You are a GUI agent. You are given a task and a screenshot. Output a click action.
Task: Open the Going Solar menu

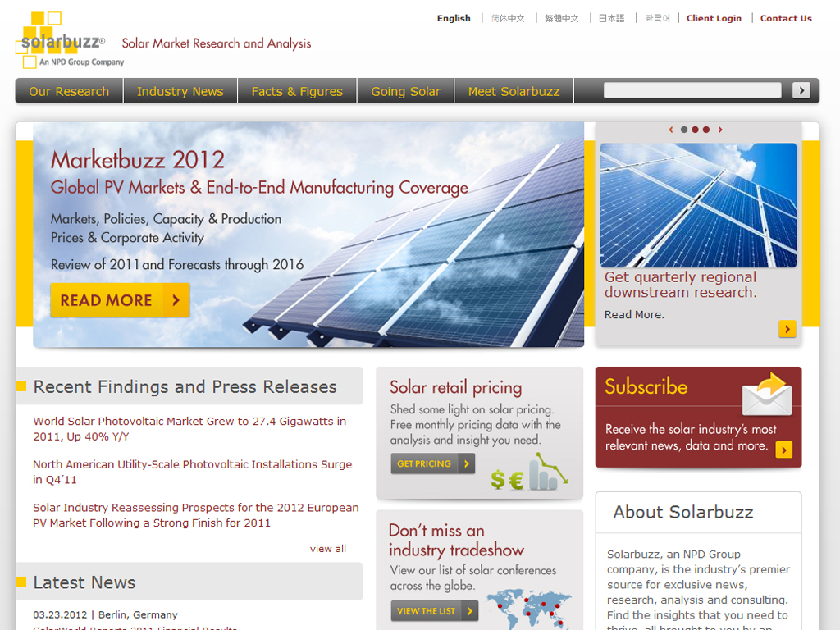click(405, 91)
